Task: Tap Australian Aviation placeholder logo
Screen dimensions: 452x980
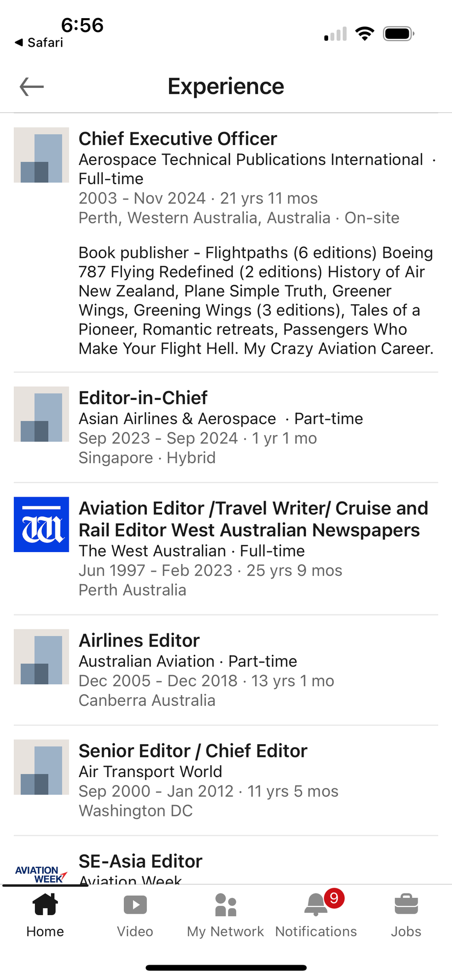Action: click(41, 657)
